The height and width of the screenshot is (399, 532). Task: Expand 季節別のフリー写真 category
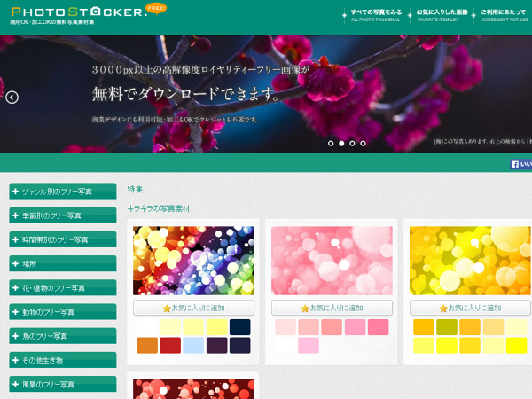point(63,215)
